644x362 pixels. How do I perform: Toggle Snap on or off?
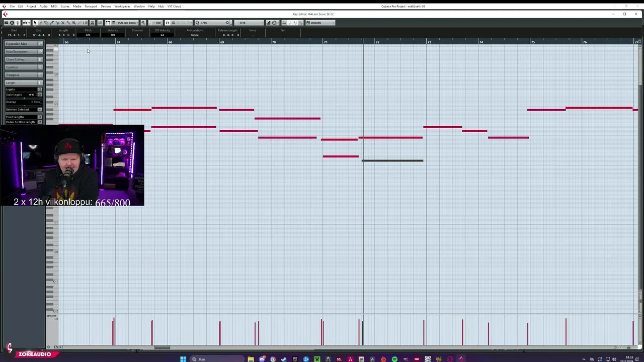(168, 23)
